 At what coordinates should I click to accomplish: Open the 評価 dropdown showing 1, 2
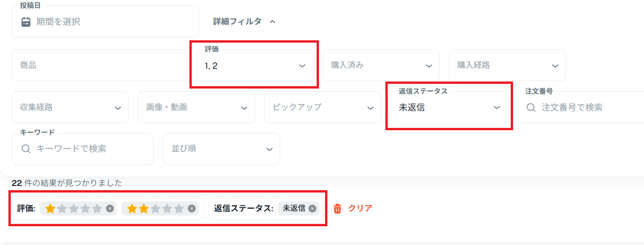pos(255,65)
